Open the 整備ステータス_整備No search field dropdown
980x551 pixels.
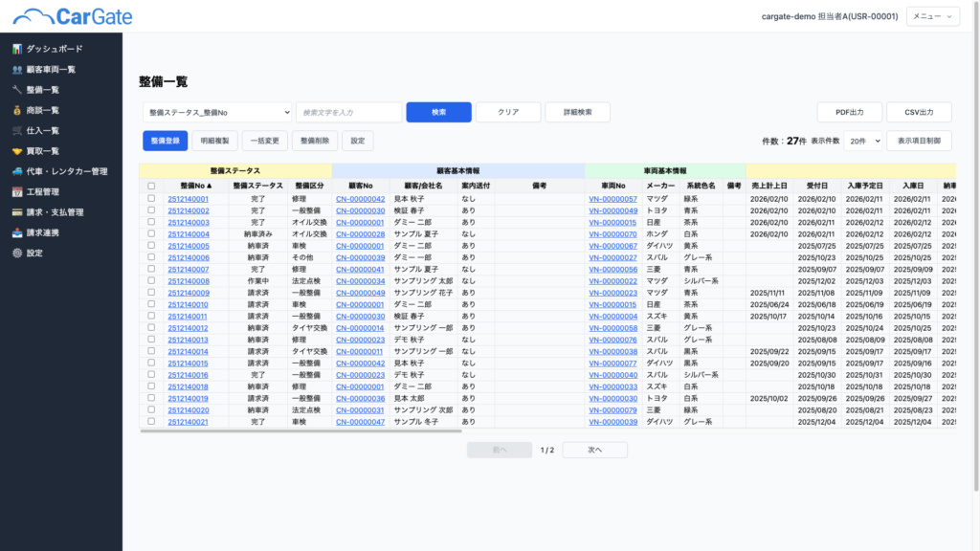(217, 112)
